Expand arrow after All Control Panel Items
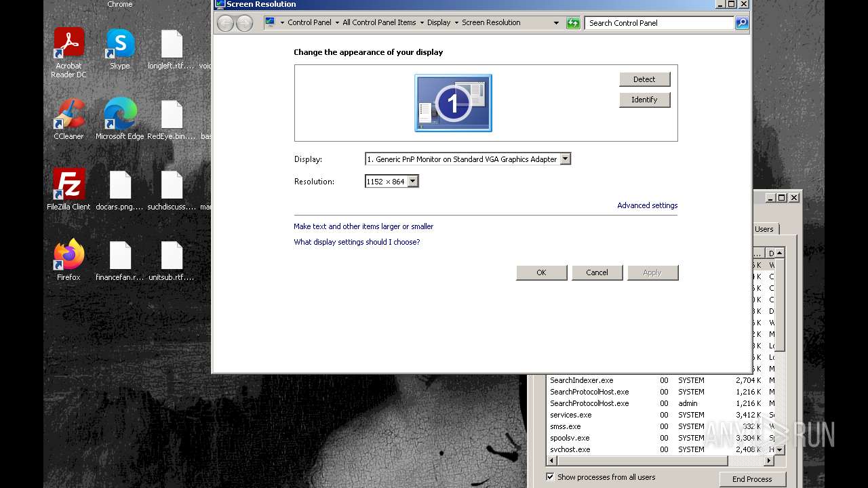868x488 pixels. (422, 22)
